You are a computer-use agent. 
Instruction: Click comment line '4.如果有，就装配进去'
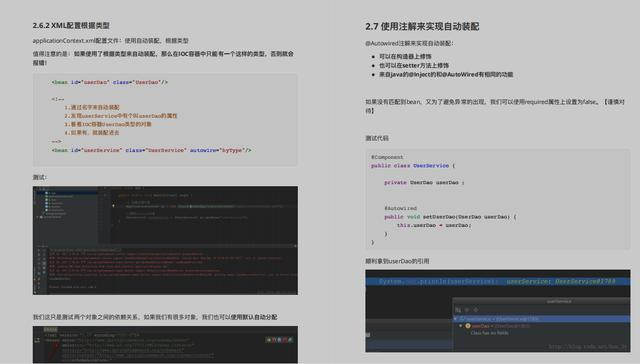pos(92,133)
